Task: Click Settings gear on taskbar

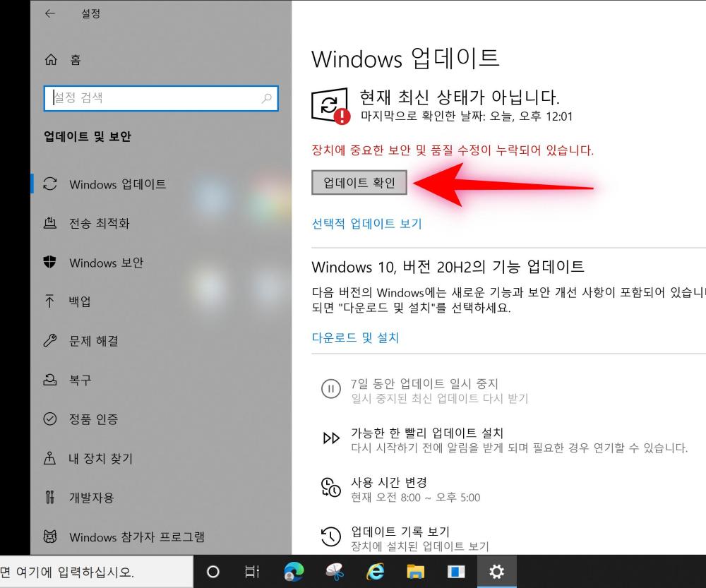Action: [x=496, y=572]
